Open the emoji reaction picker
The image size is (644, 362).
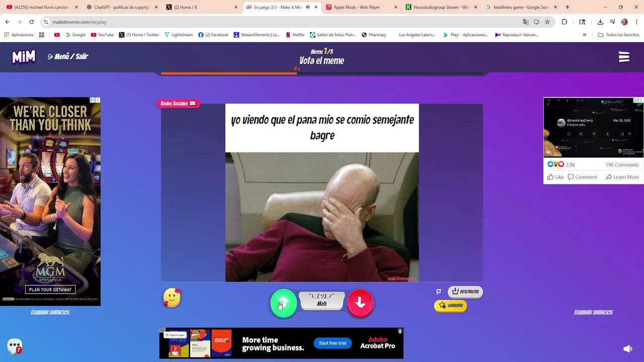tap(172, 298)
